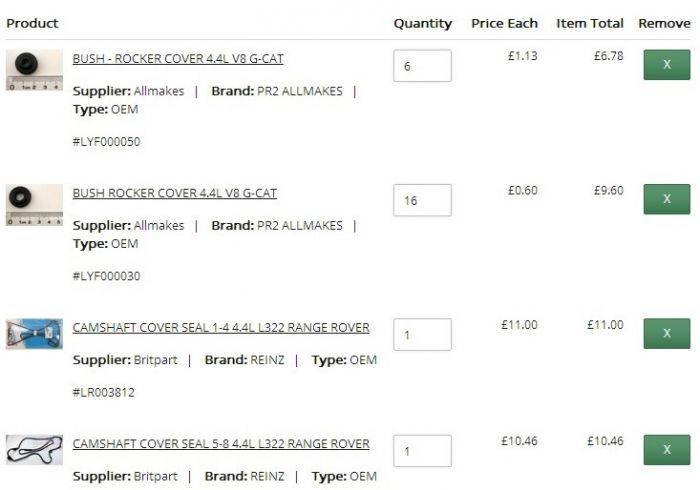Image resolution: width=700 pixels, height=490 pixels.
Task: View blue thumbnail of camshaft seal 1-4
Action: click(34, 334)
